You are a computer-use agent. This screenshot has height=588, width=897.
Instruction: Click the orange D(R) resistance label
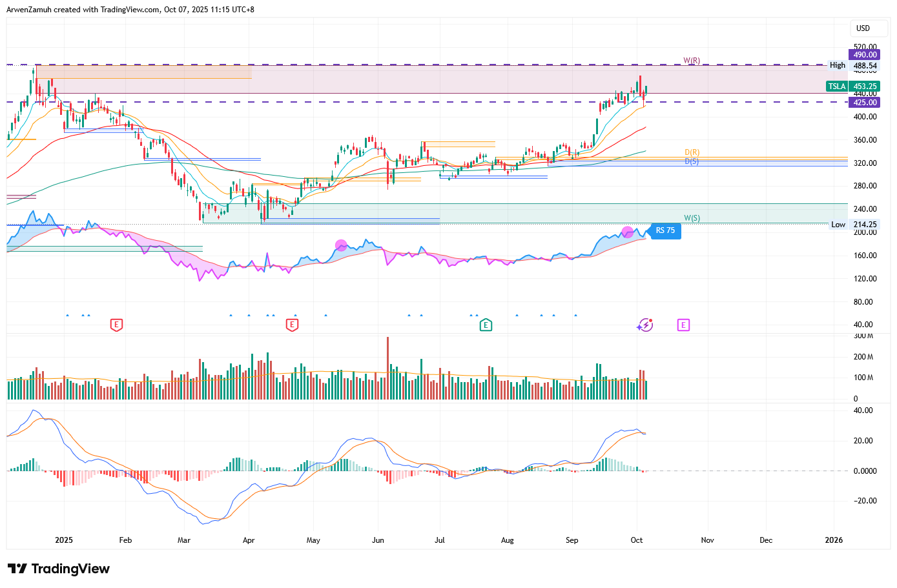692,152
